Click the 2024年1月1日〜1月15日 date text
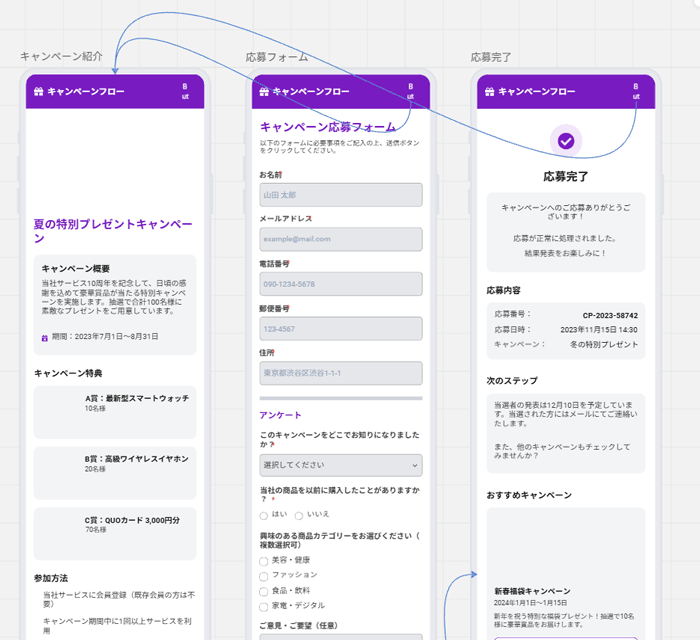 pos(530,603)
